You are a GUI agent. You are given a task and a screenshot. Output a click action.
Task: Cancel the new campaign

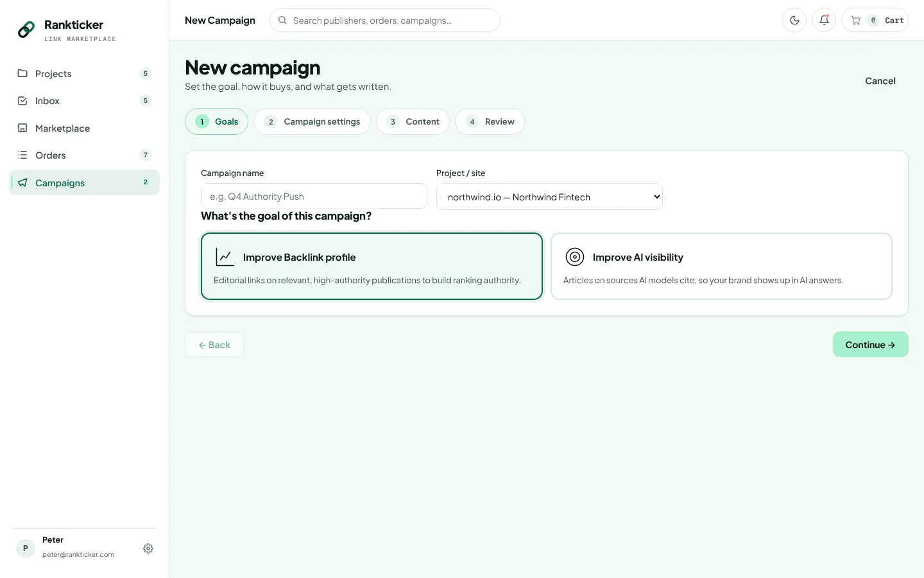click(x=880, y=81)
